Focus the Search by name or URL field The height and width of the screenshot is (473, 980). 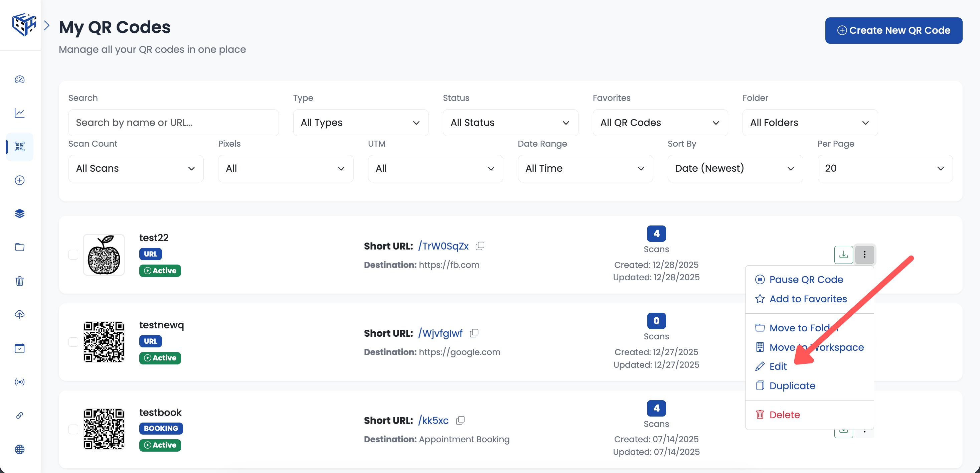tap(173, 123)
